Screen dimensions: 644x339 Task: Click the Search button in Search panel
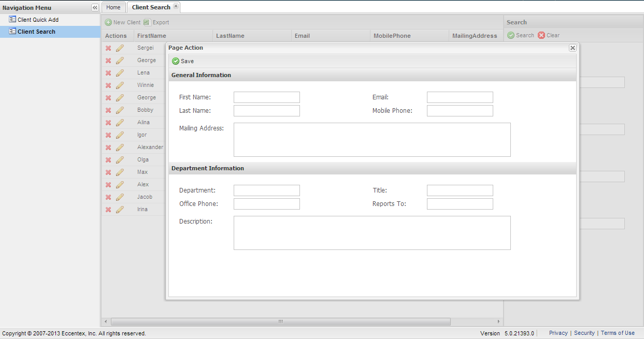click(521, 35)
